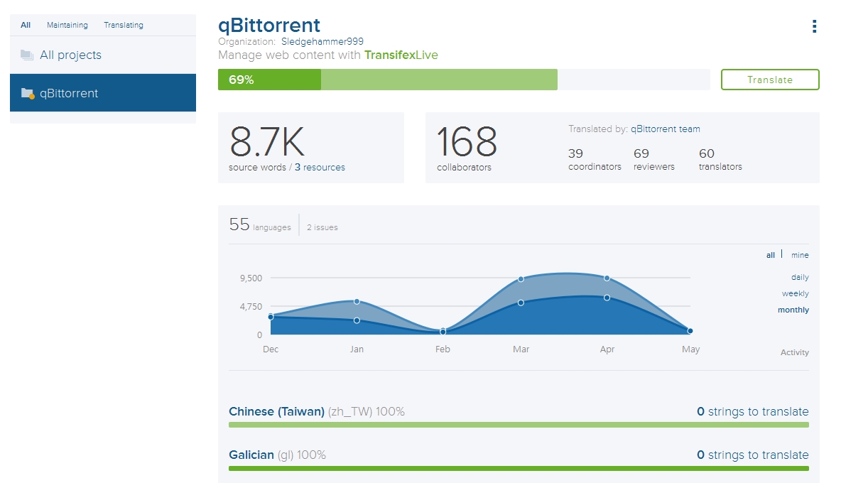Open qBittorrent team link
The image size is (868, 483).
click(666, 129)
